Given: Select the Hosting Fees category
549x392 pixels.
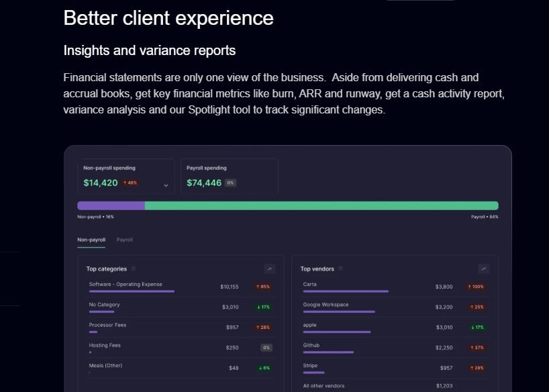Looking at the screenshot, I should (x=105, y=345).
